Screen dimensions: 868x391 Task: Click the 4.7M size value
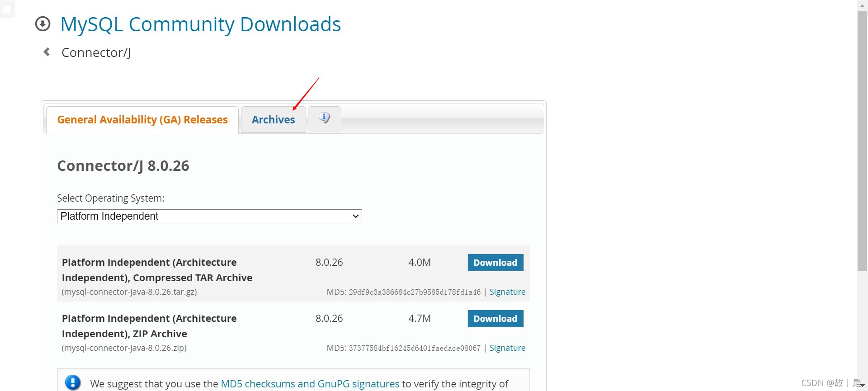(x=420, y=319)
